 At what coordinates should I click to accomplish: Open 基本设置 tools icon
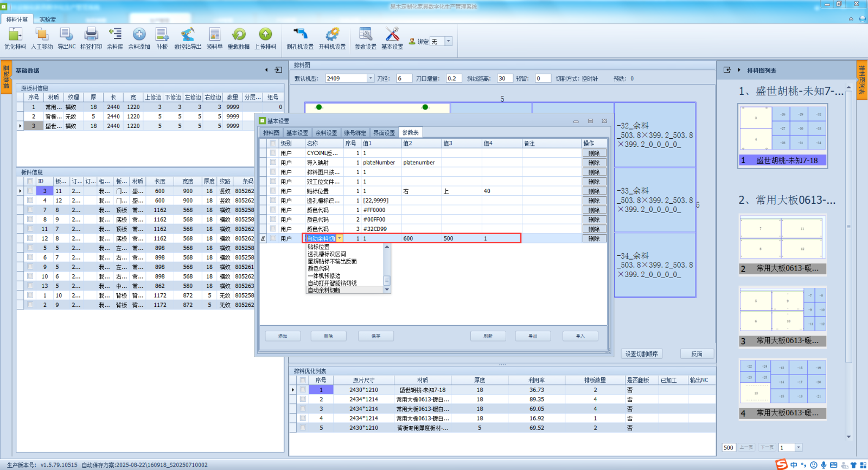coord(392,35)
